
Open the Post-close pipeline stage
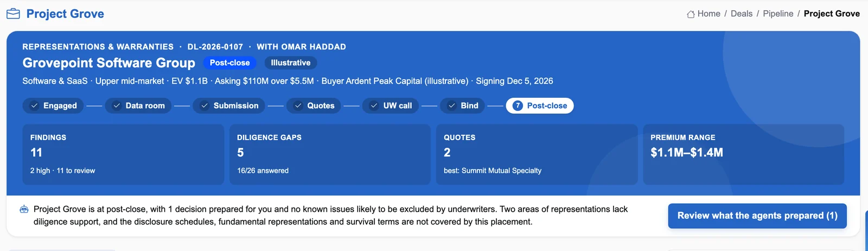click(x=540, y=106)
